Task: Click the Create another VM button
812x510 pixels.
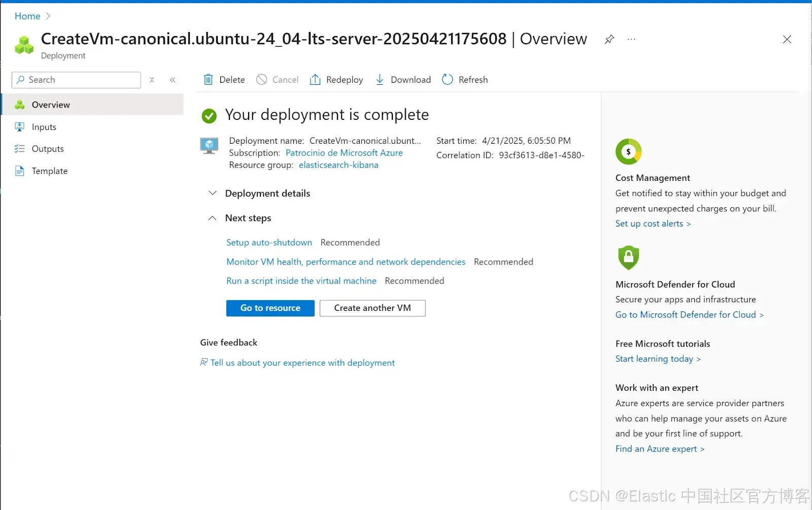Action: click(x=373, y=308)
